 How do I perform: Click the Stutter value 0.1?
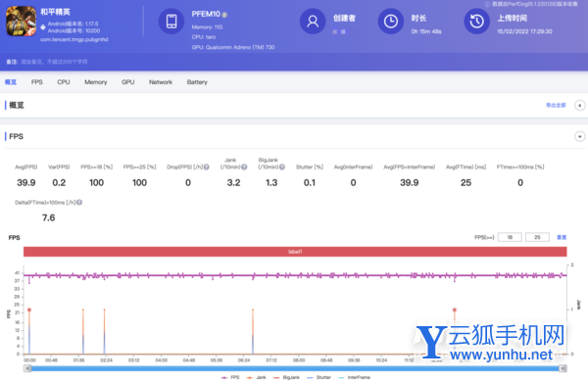click(310, 183)
